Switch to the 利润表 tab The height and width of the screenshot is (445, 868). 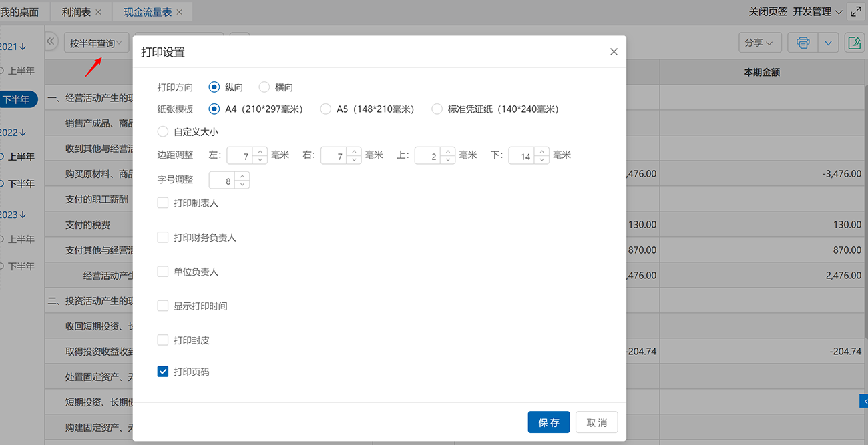(x=77, y=12)
